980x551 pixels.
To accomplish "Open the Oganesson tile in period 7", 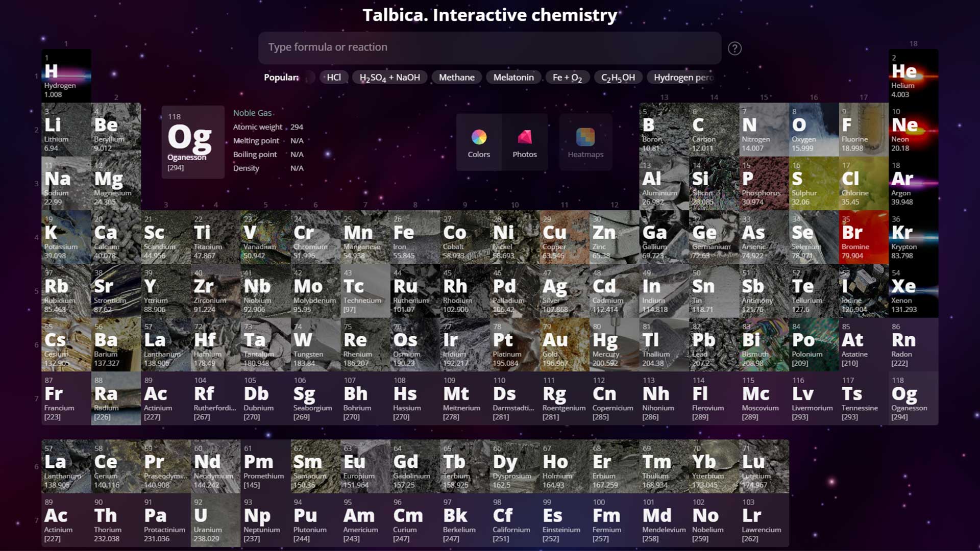I will coord(914,398).
